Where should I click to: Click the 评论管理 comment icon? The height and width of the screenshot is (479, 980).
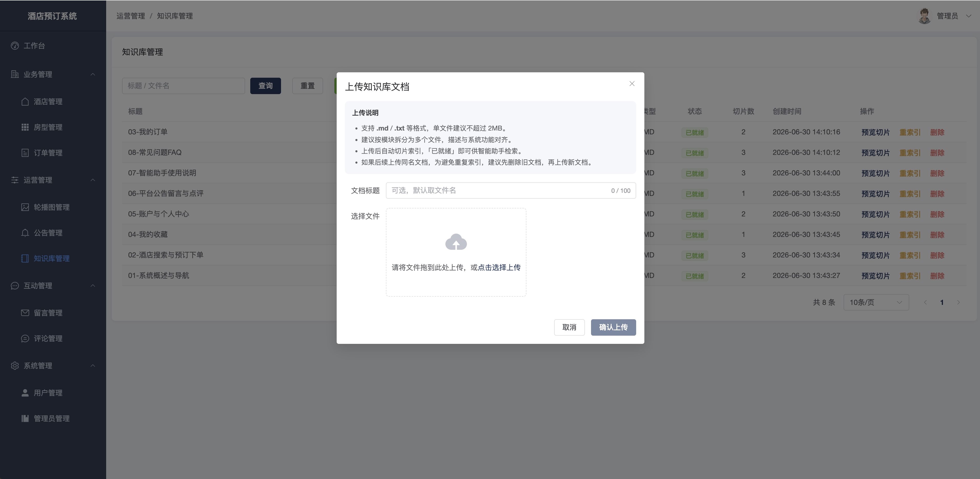(25, 338)
